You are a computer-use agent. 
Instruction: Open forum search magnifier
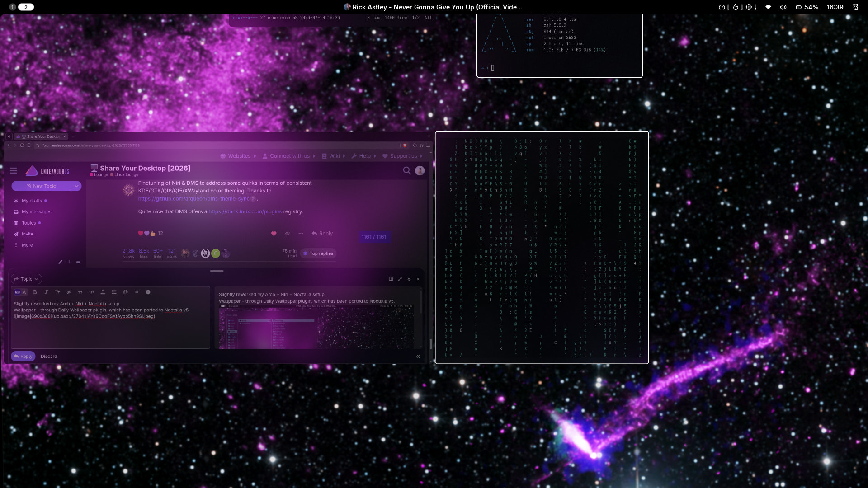[407, 170]
